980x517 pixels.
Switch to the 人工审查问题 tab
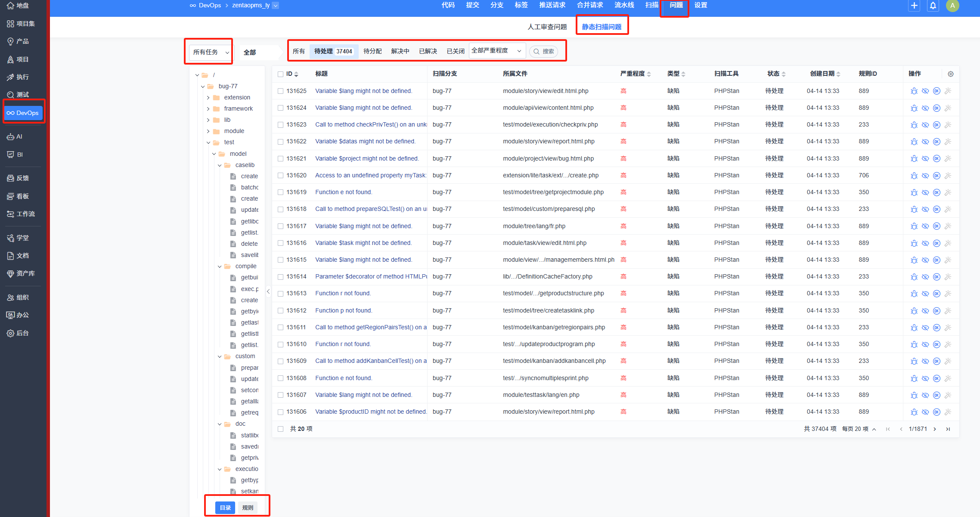point(547,27)
